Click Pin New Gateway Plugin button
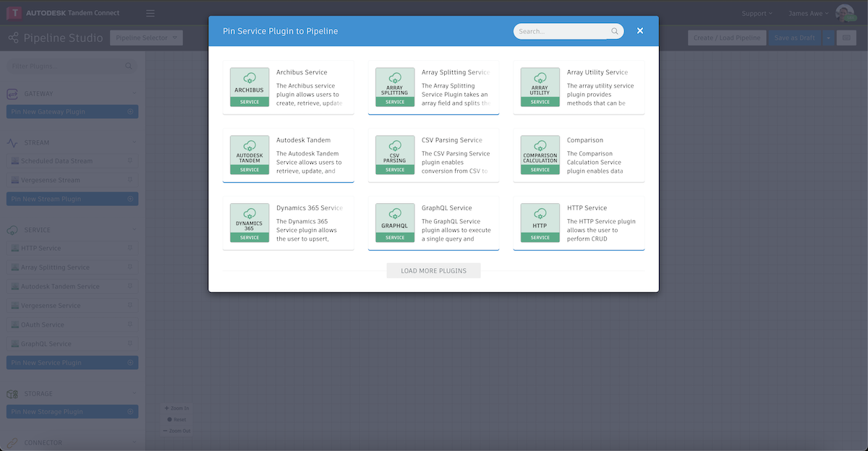 click(72, 112)
